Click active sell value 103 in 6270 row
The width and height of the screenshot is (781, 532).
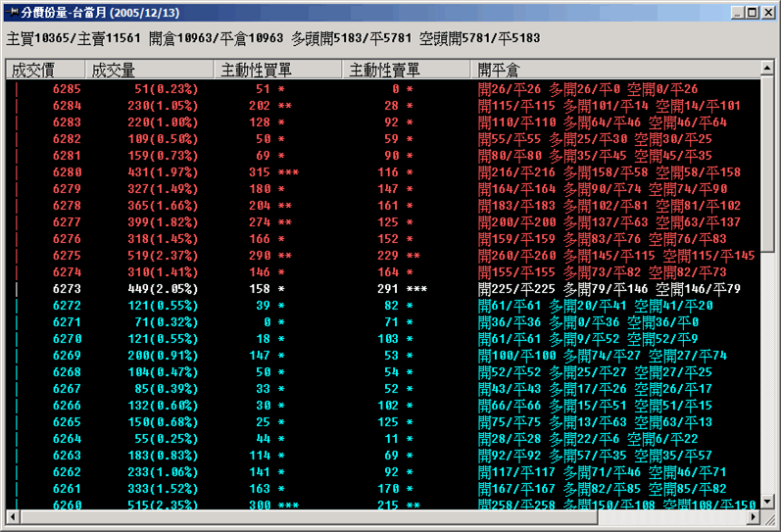click(388, 339)
